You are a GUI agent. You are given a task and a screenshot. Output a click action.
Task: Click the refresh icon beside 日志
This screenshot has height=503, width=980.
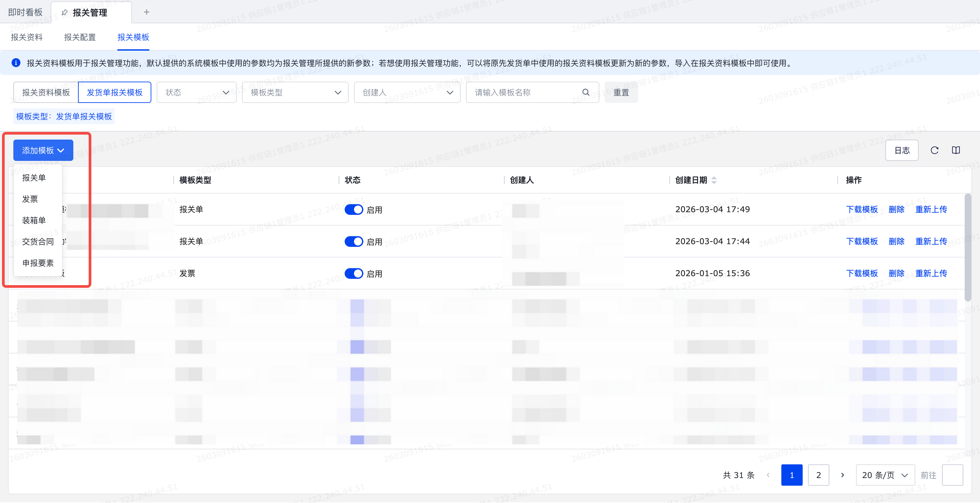[934, 150]
